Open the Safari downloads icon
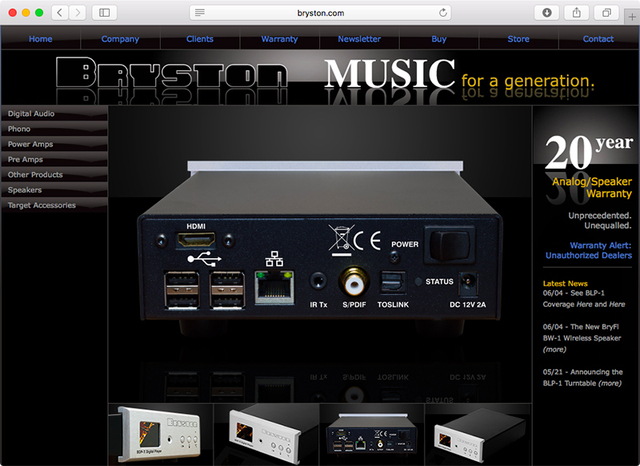Screen dimensions: 640x466 [547, 12]
